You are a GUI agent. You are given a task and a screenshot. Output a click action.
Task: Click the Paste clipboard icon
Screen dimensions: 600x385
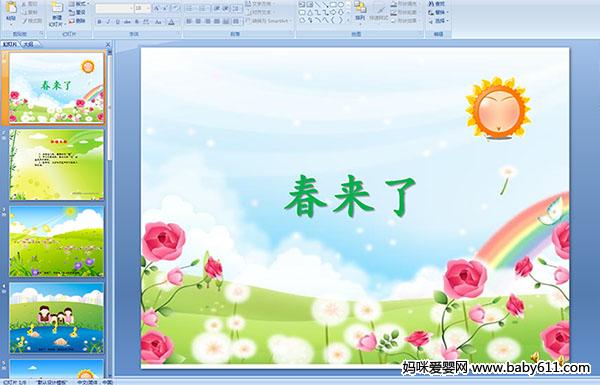pos(11,8)
